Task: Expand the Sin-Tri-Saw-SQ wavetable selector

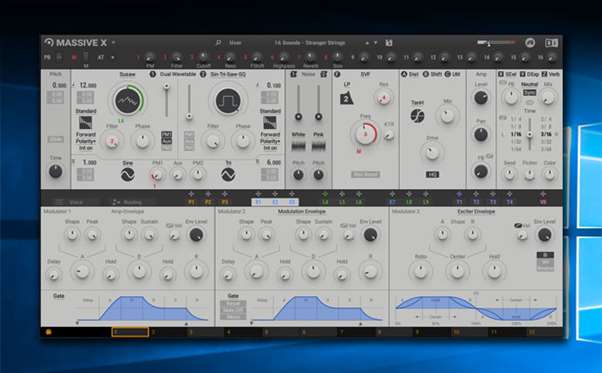Action: click(x=228, y=74)
